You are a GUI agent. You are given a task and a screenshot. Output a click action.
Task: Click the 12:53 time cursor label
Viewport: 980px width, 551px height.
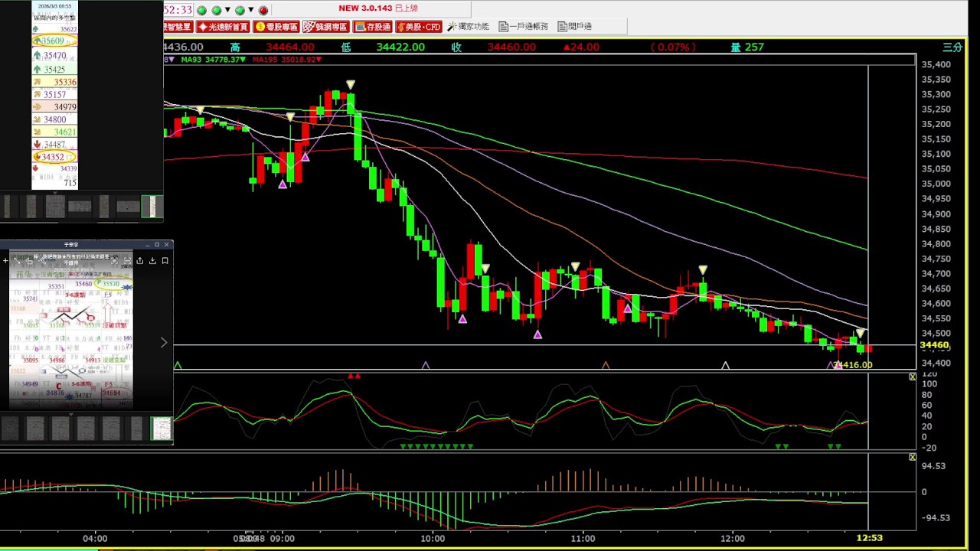point(870,538)
